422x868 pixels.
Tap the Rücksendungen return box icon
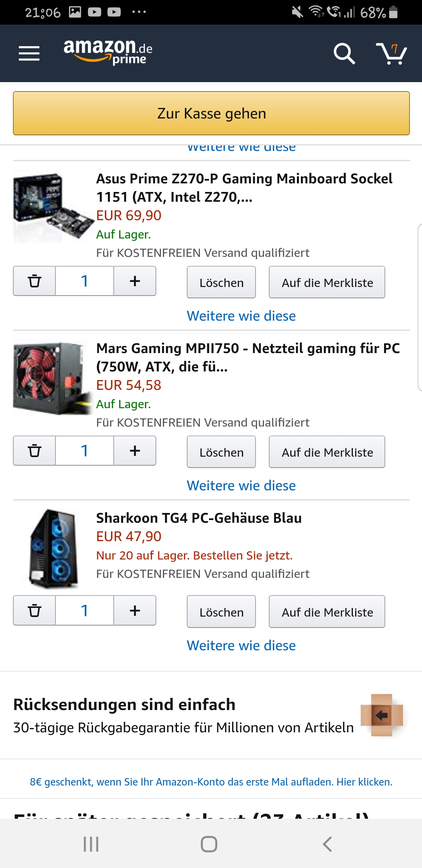[382, 715]
